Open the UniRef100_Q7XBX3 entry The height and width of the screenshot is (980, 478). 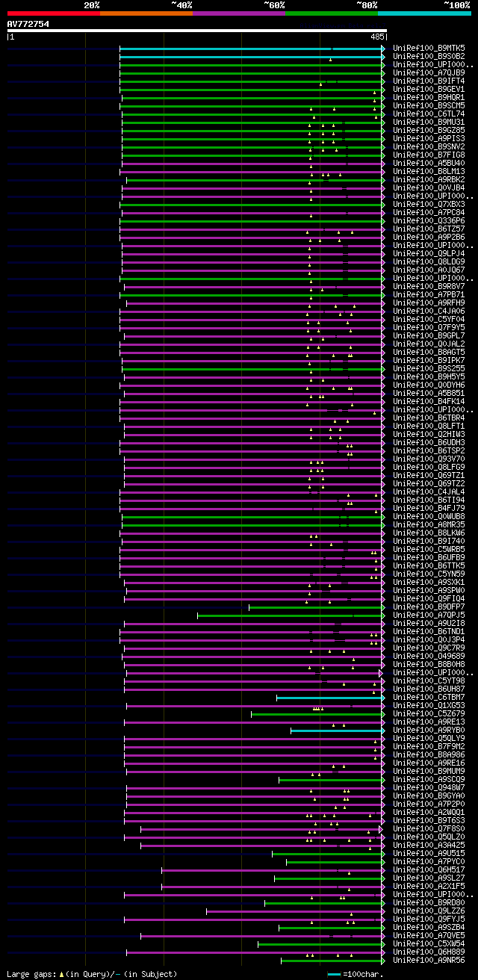[429, 204]
